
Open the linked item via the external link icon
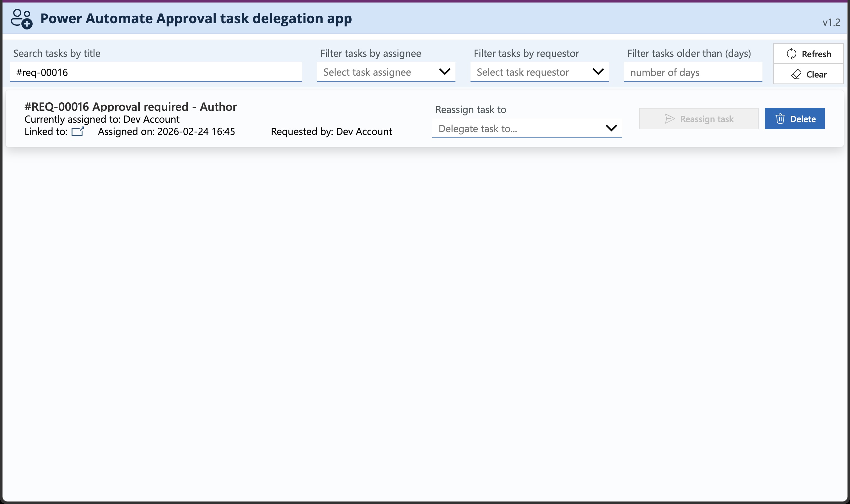click(78, 131)
